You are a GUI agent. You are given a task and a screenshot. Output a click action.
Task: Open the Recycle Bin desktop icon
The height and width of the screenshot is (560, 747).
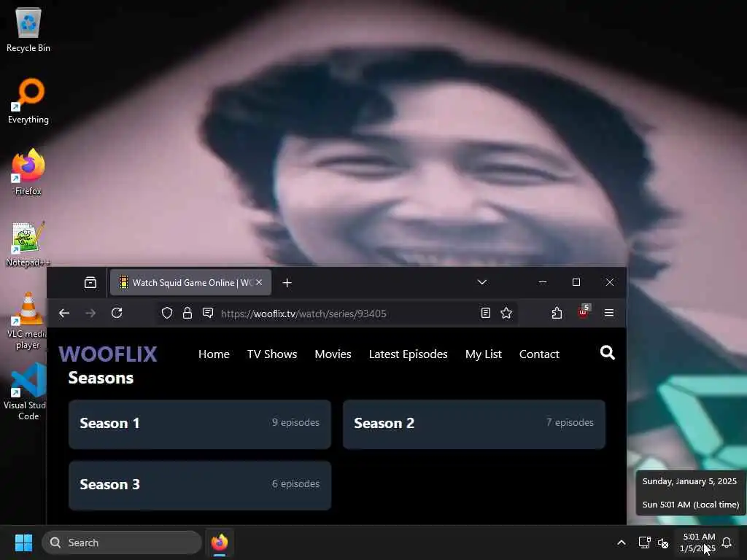click(28, 29)
